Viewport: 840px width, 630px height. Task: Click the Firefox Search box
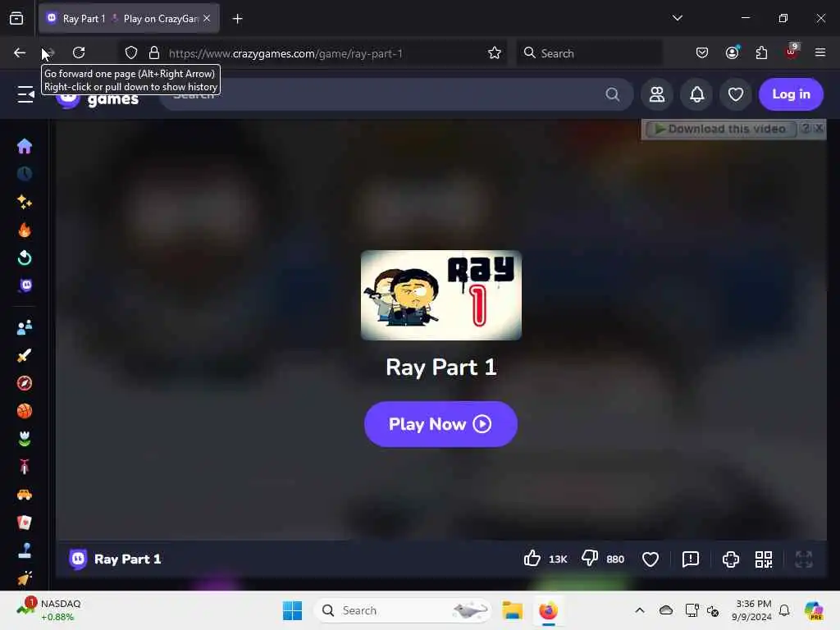589,53
